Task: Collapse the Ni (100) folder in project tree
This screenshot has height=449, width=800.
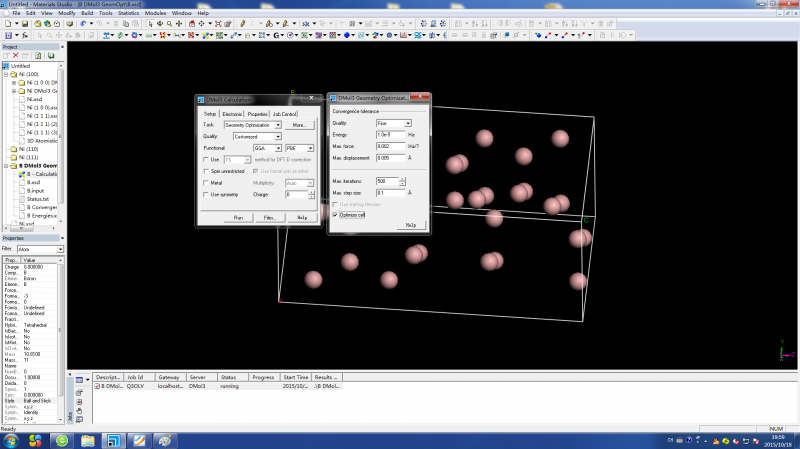Action: click(x=7, y=74)
